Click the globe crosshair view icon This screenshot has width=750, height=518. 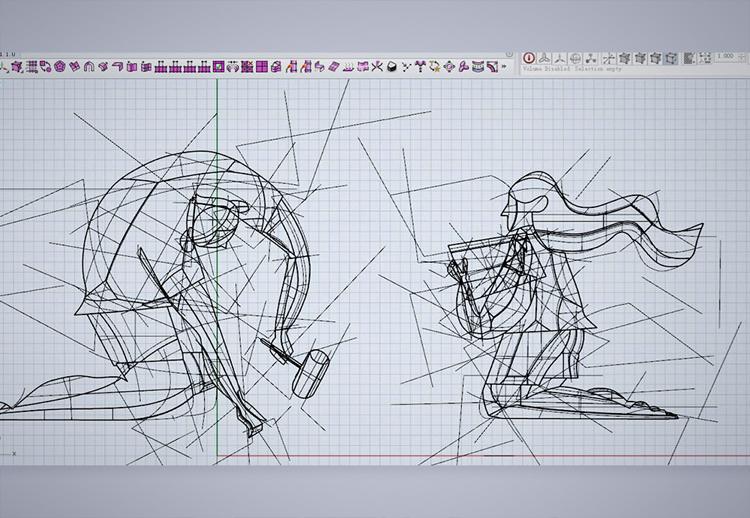point(575,58)
